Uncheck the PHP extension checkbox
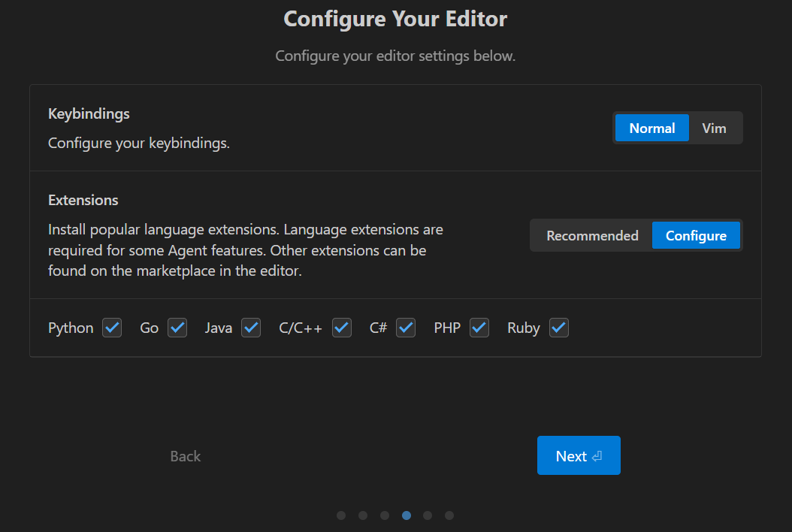The image size is (792, 532). [479, 328]
